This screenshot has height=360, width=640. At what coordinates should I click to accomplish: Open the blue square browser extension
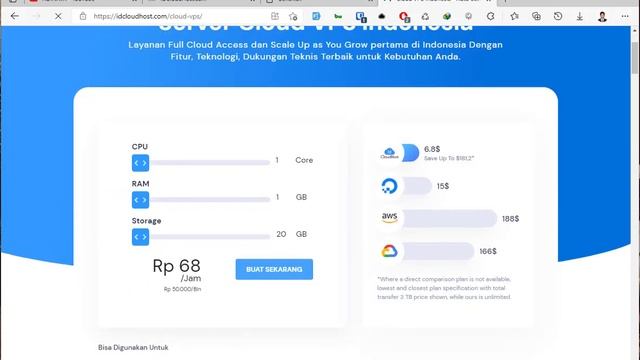pos(316,16)
